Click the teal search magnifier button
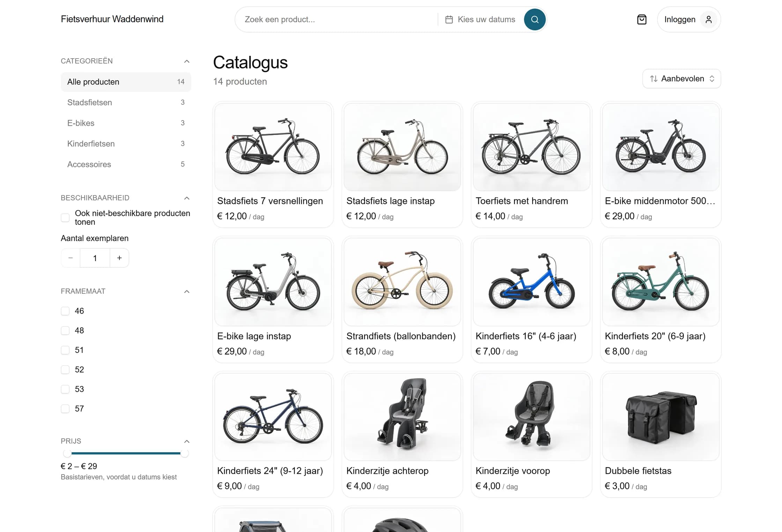This screenshot has width=782, height=532. coord(534,20)
